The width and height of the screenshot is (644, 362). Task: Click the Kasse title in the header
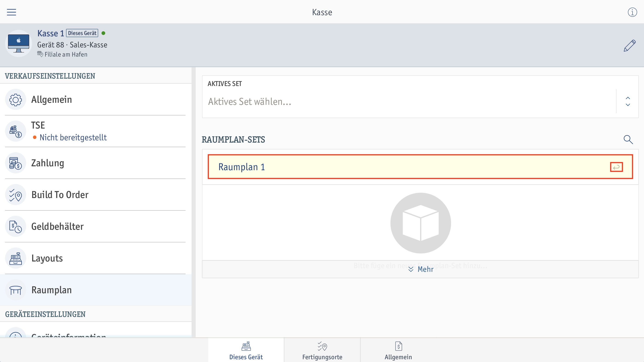[x=322, y=12]
